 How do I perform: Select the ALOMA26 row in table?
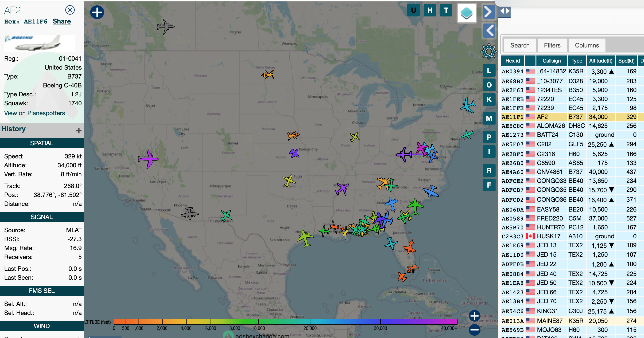[x=572, y=126]
